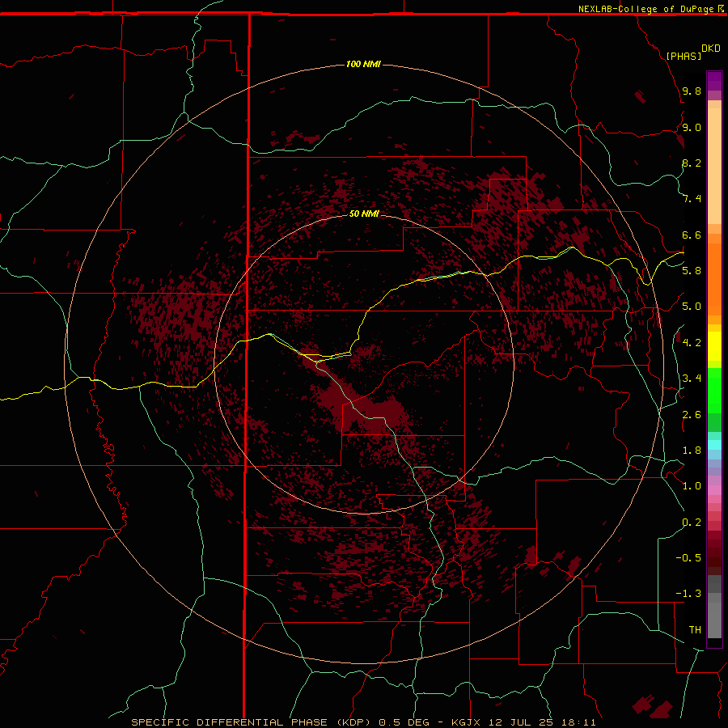Click the peach band of the color bar
Image resolution: width=728 pixels, height=728 pixels.
pyautogui.click(x=714, y=166)
